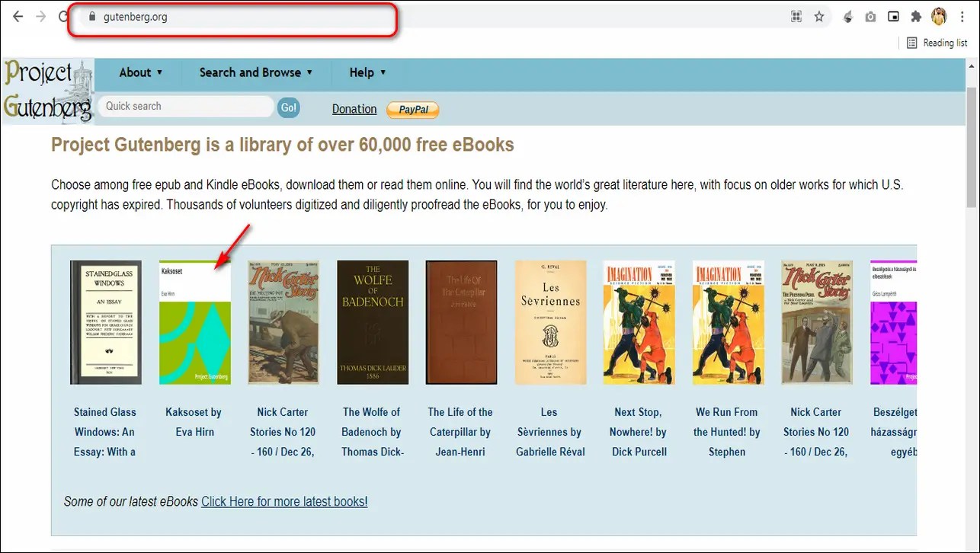Viewport: 980px width, 553px height.
Task: Open the Les Sévriennes book cover
Action: 550,322
